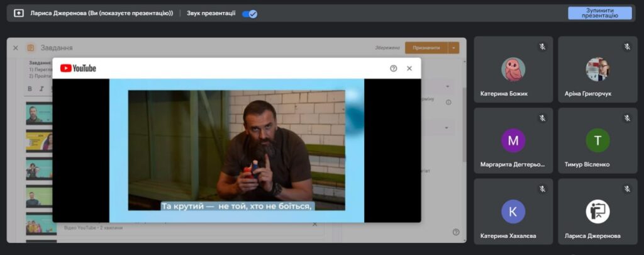Select third video thumbnail in the list

pyautogui.click(x=39, y=169)
